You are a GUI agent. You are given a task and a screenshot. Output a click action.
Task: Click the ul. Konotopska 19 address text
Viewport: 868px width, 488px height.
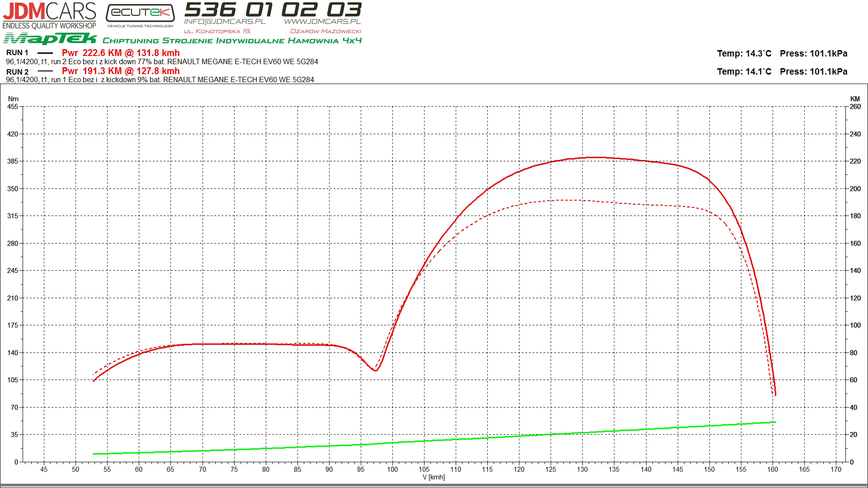[x=217, y=31]
